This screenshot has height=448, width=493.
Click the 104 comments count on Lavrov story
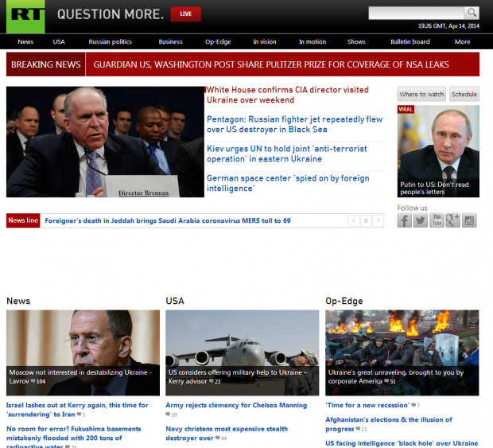(38, 381)
